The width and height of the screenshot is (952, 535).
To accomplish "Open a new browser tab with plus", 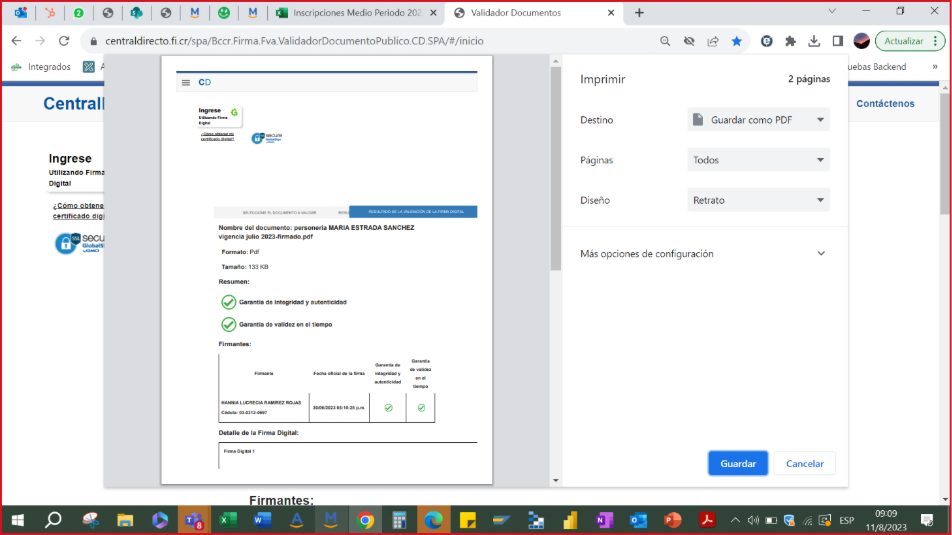I will click(x=639, y=13).
